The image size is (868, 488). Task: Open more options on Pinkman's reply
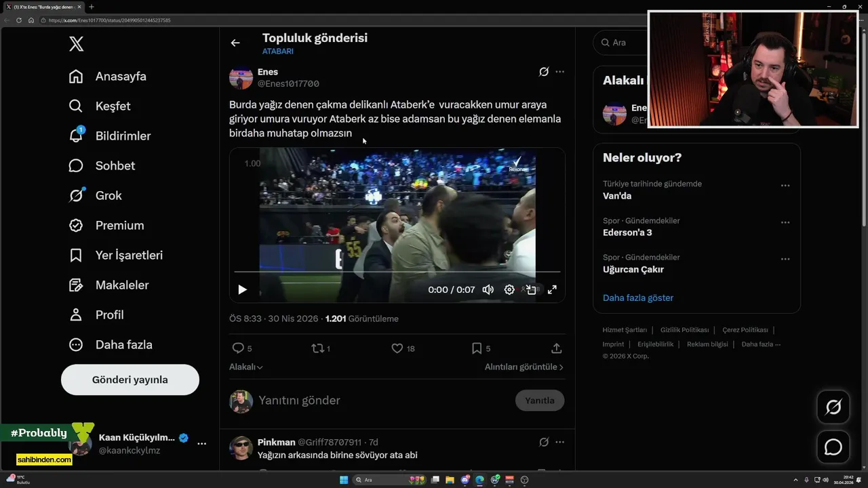[x=559, y=442]
